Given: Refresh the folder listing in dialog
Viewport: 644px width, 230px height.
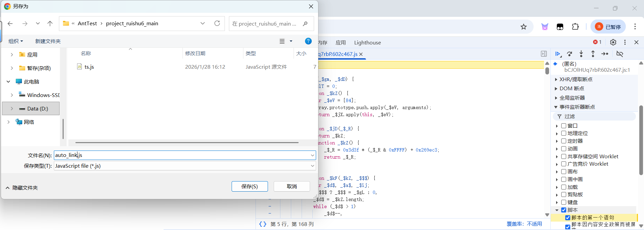Looking at the screenshot, I should 217,23.
